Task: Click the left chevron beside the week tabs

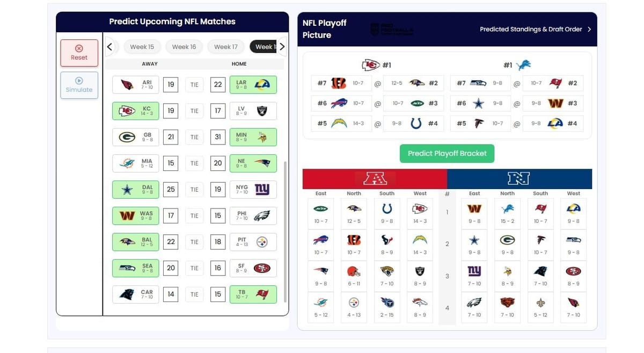Action: coord(109,46)
